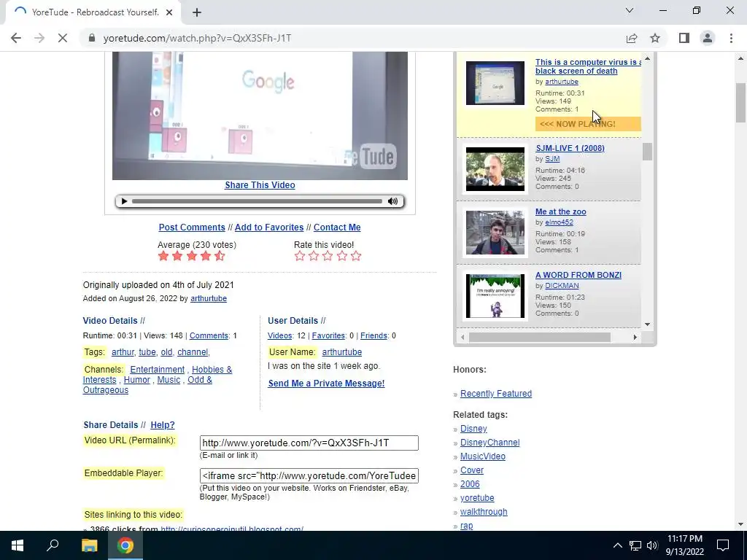Click playlist right scroll arrow
Viewport: 747px width, 560px height.
pos(635,337)
